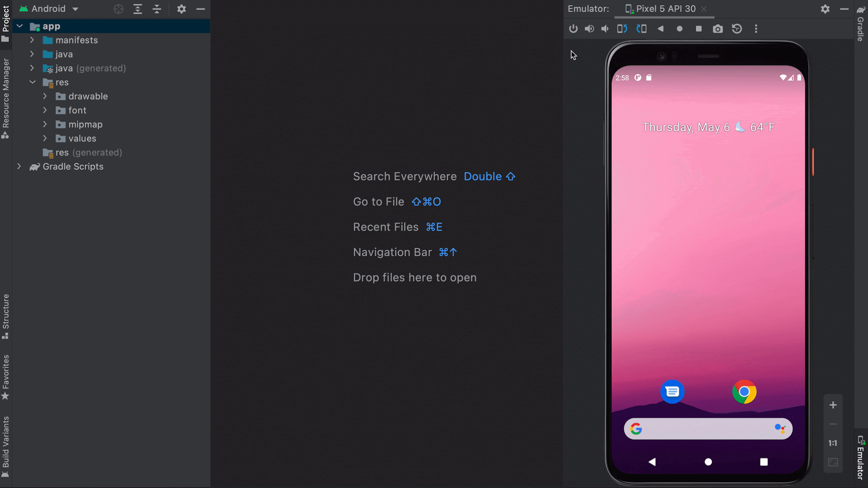
Task: Open the Structure side tab
Action: click(x=6, y=316)
